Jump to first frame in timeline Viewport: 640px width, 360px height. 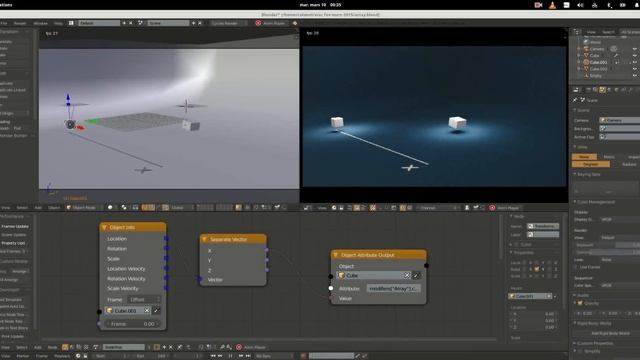[x=213, y=356]
